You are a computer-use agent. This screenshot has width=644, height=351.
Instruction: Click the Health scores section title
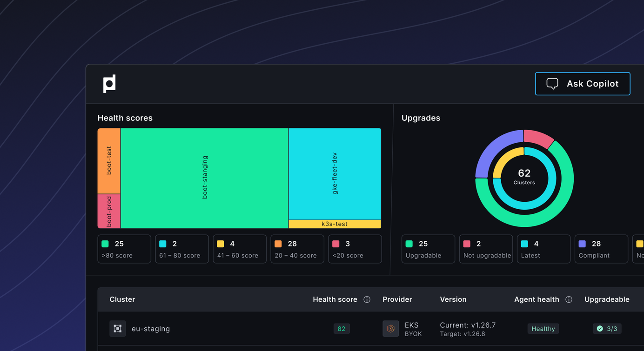pyautogui.click(x=125, y=118)
